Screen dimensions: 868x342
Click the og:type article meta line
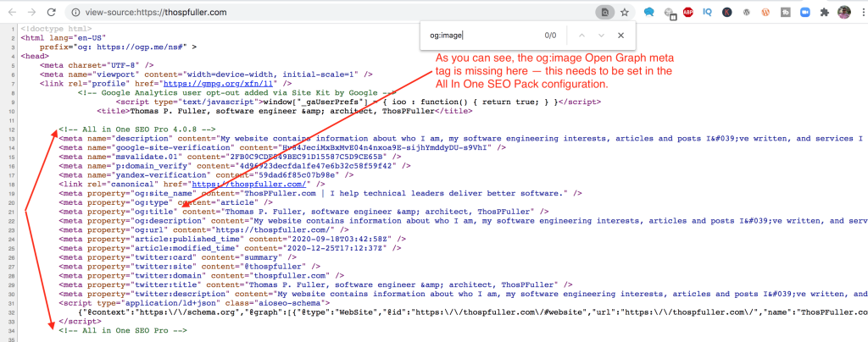166,201
